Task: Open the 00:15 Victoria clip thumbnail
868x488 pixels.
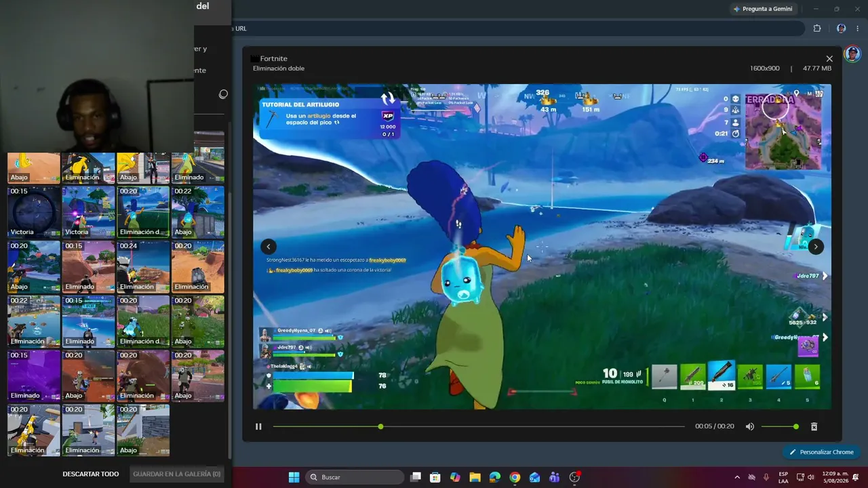Action: click(34, 211)
